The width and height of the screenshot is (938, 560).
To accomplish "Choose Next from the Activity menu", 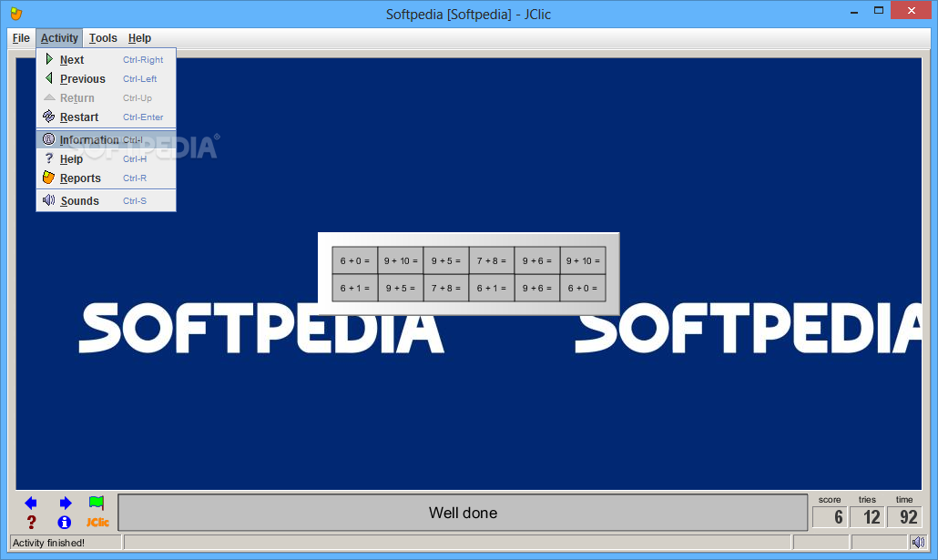I will pos(106,60).
